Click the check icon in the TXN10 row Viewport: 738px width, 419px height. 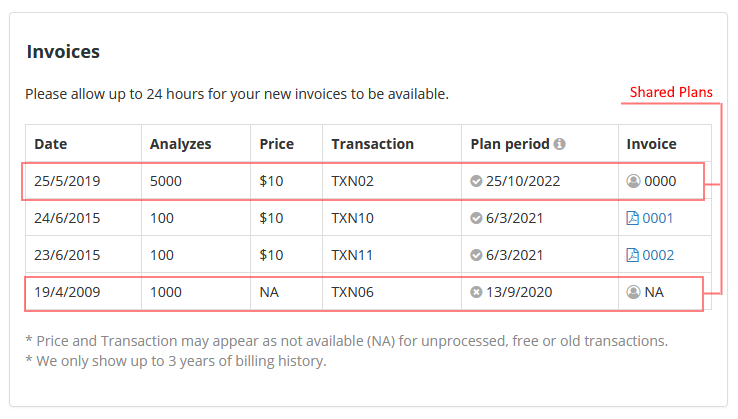pos(476,218)
